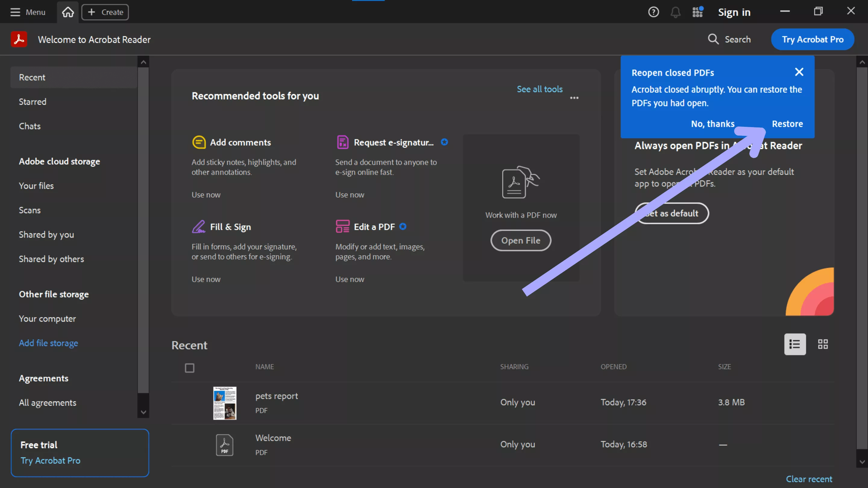Expand the Create button options
Screen dimensions: 868x488
coord(105,12)
